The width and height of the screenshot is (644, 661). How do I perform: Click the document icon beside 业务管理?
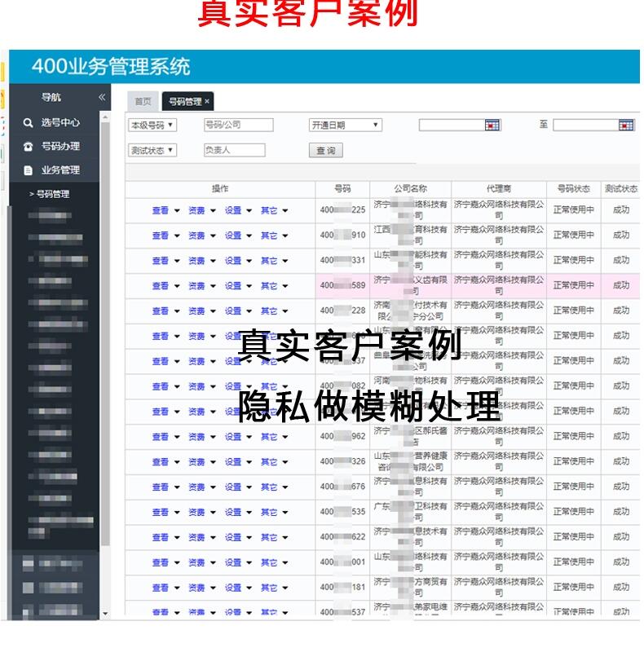[x=28, y=170]
